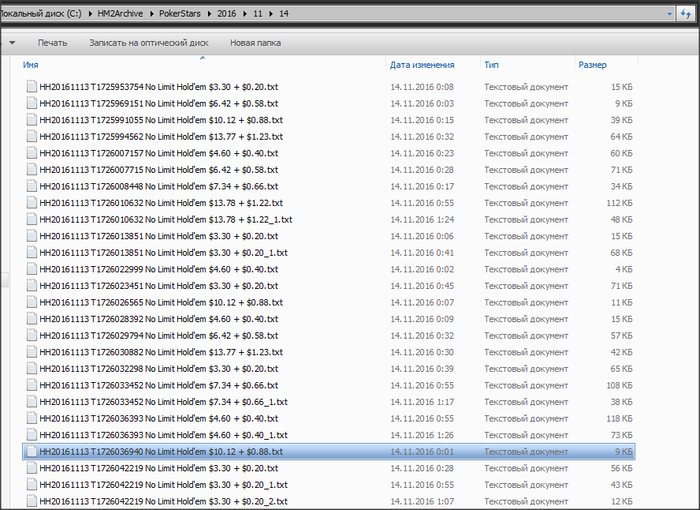700x510 pixels.
Task: Click file icon of T1725969151 $6.42 + $0.58.txt
Action: click(x=31, y=103)
